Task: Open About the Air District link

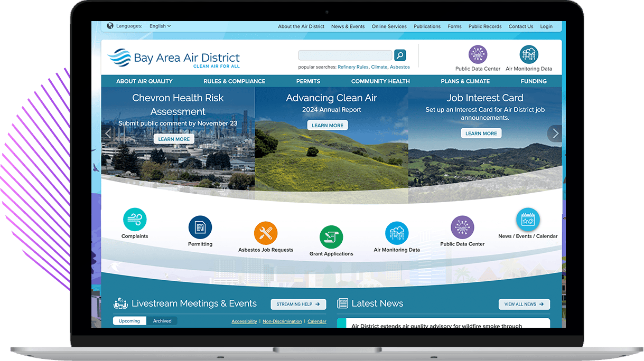Action: click(x=301, y=26)
